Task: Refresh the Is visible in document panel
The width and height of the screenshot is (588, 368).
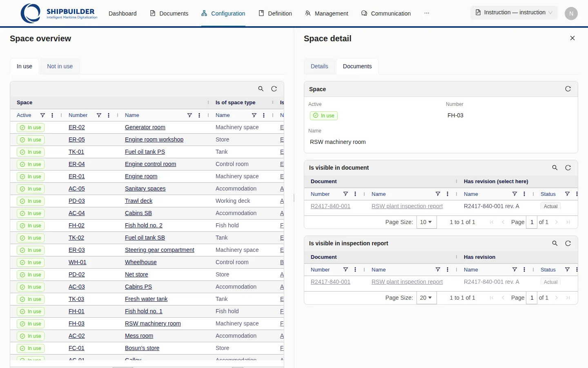Action: pos(568,168)
